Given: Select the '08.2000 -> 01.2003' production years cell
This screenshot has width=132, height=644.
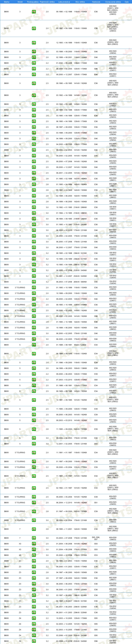Looking at the screenshot, I should tap(64, 566).
